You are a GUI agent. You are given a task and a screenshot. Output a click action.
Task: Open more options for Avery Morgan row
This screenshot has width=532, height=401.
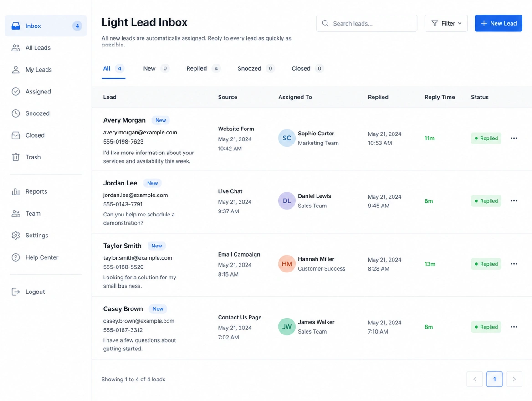pyautogui.click(x=514, y=138)
